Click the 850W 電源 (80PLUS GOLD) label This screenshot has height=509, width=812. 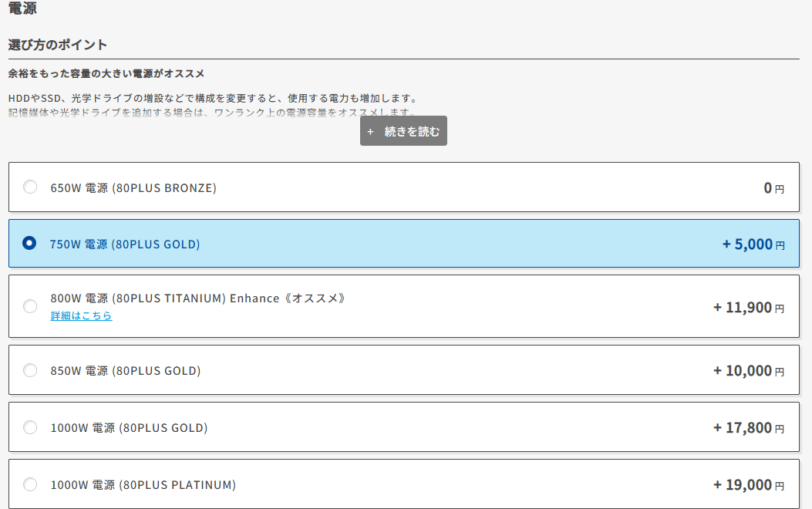[126, 371]
